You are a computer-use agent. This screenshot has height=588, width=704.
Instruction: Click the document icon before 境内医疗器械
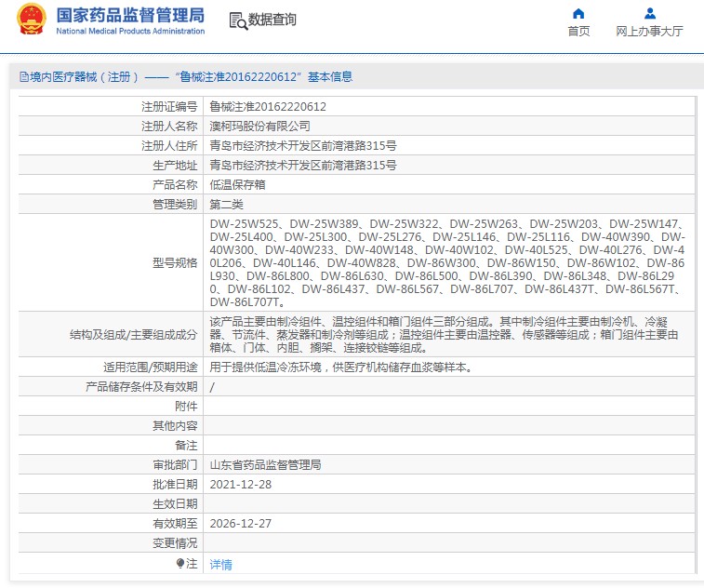(x=24, y=77)
